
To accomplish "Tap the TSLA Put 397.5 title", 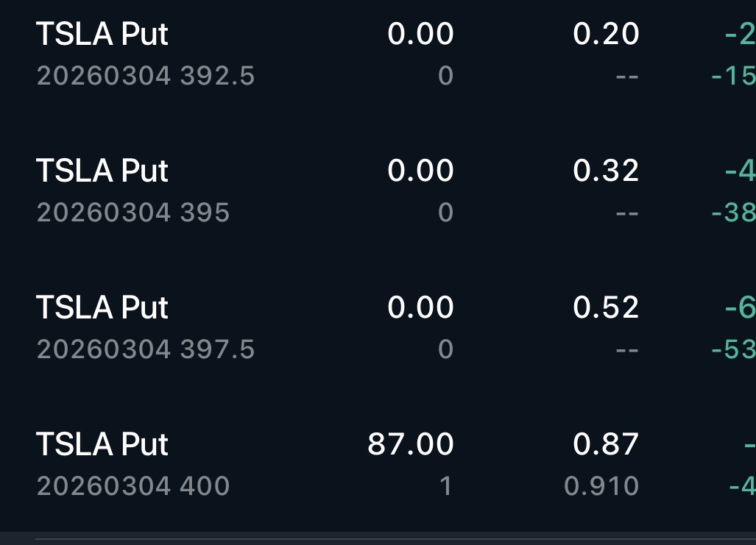I will click(102, 307).
